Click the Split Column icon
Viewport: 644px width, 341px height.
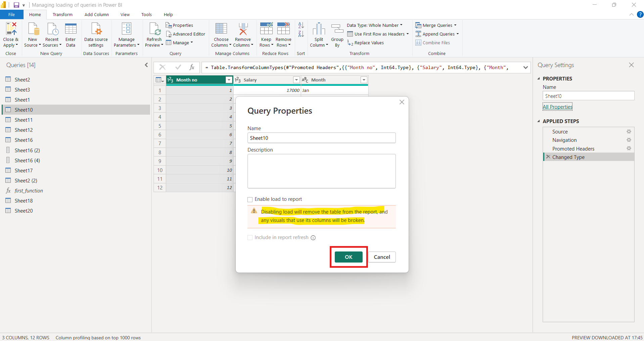[318, 34]
